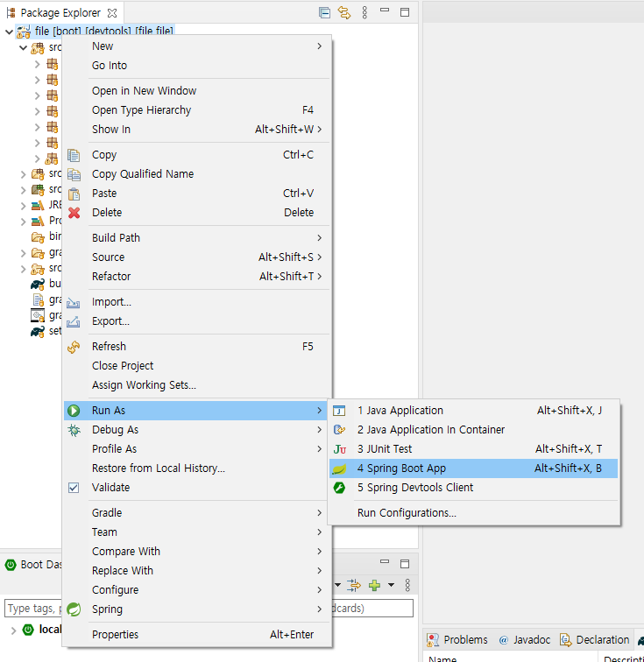
Task: Choose Assign Working Sets
Action: pyautogui.click(x=197, y=385)
